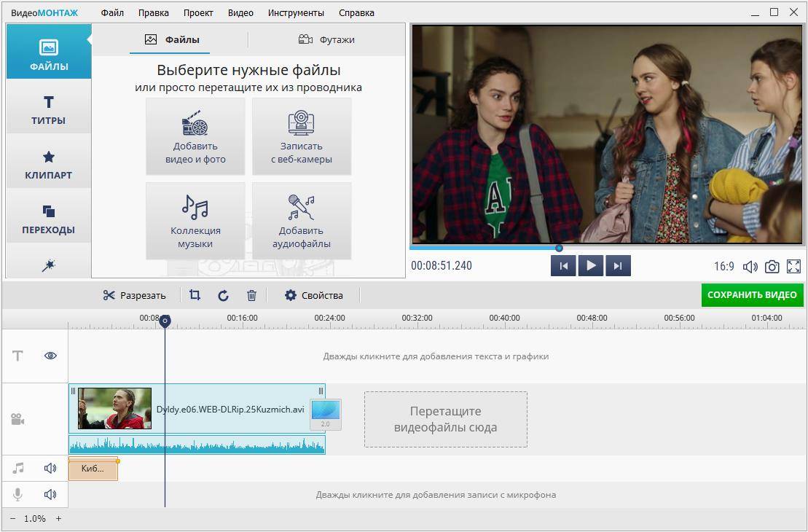Open the Файлы sidebar section
This screenshot has height=532, width=808.
point(48,52)
